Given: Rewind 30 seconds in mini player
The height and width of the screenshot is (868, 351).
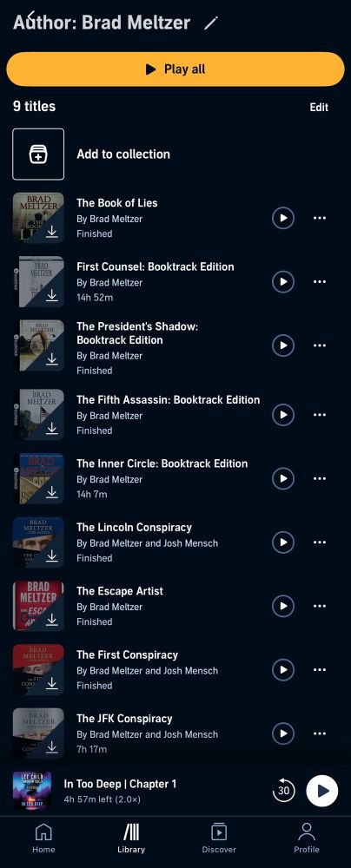Looking at the screenshot, I should point(283,791).
